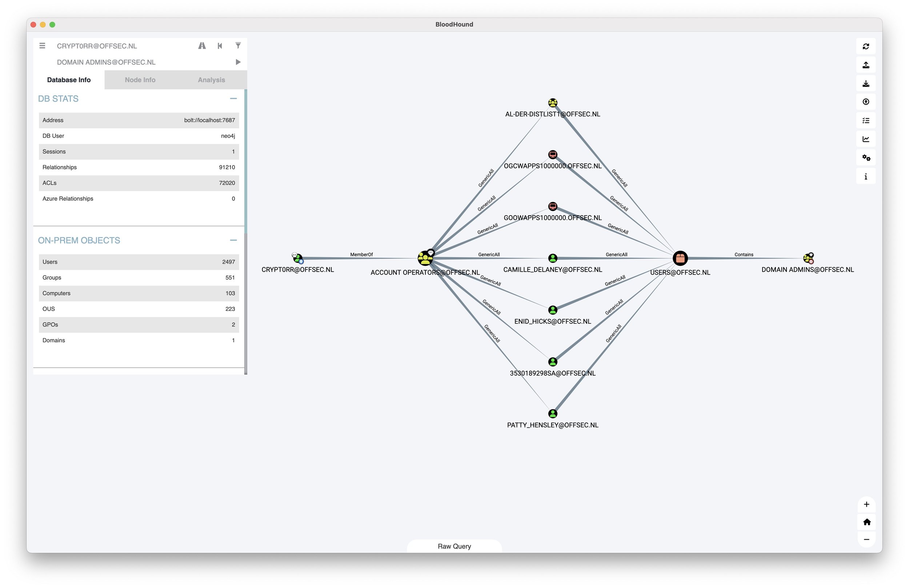Click the import graph icon
Screen dimensions: 909x588
[x=865, y=84]
